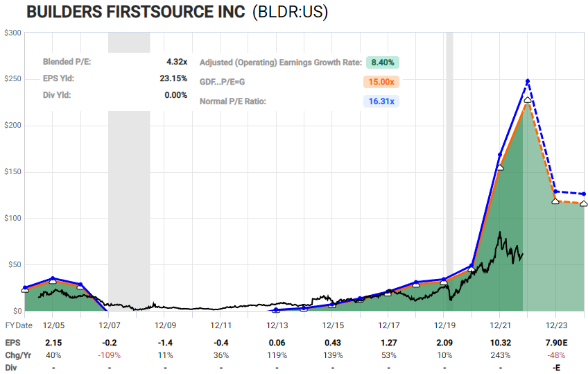588x374 pixels.
Task: Click the EPS row label
Action: [12, 343]
